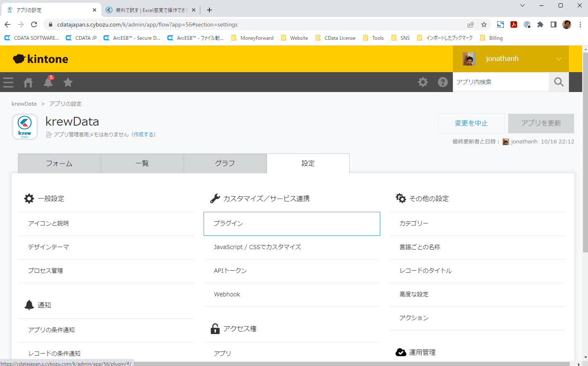Open the settings gear icon
Viewport: 588px width, 366px height.
pyautogui.click(x=423, y=82)
